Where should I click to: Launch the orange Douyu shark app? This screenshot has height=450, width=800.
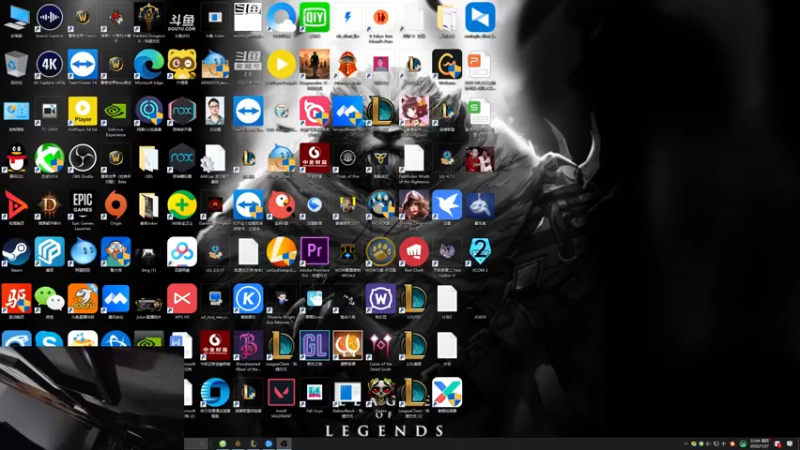pyautogui.click(x=83, y=299)
